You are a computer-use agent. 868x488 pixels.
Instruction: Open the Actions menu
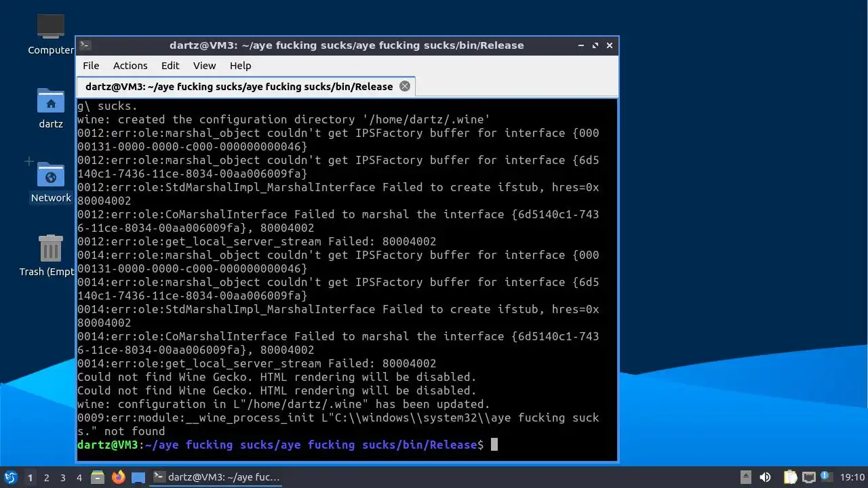pyautogui.click(x=130, y=66)
